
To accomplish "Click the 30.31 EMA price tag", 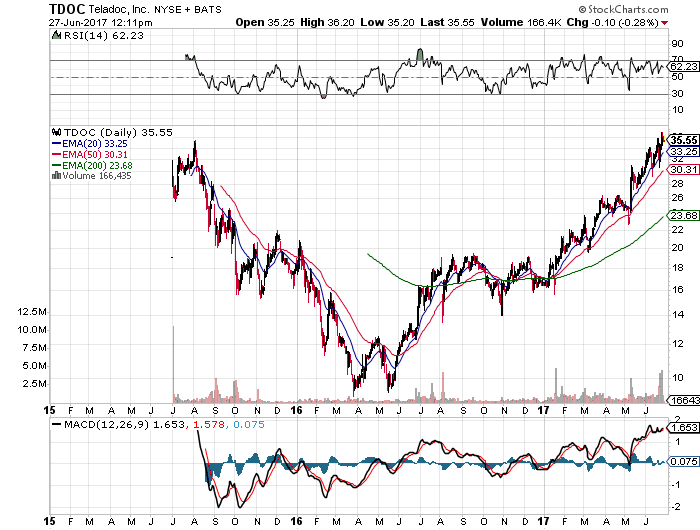I will (683, 169).
